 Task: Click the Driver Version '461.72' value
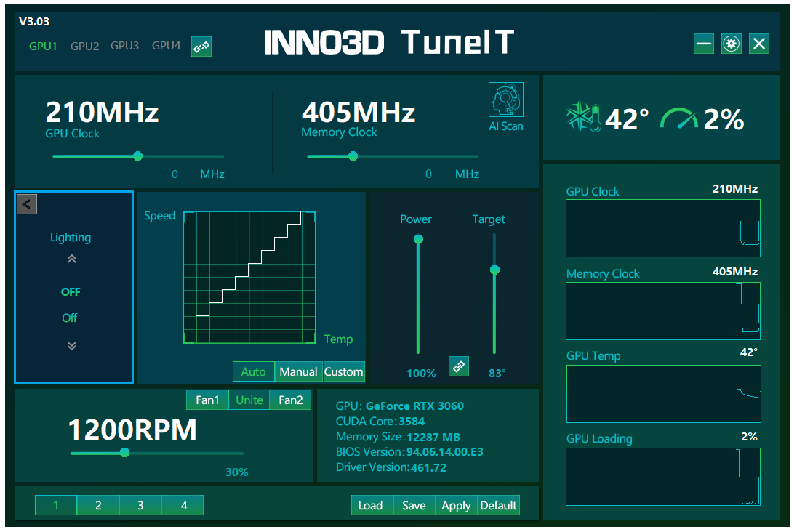(428, 467)
